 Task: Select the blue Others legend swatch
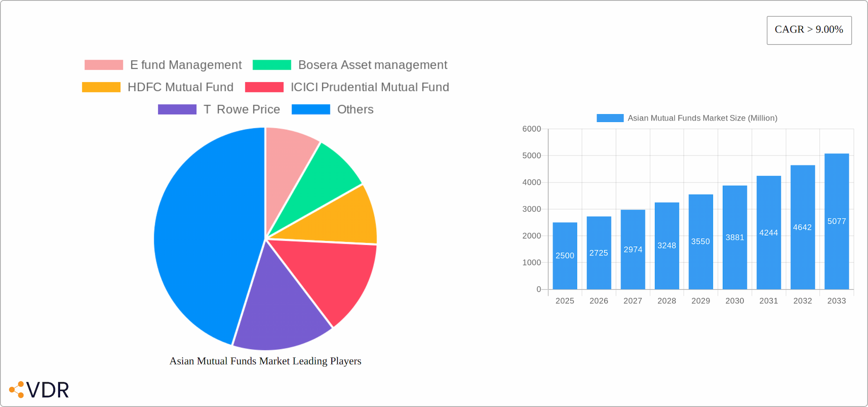[311, 109]
